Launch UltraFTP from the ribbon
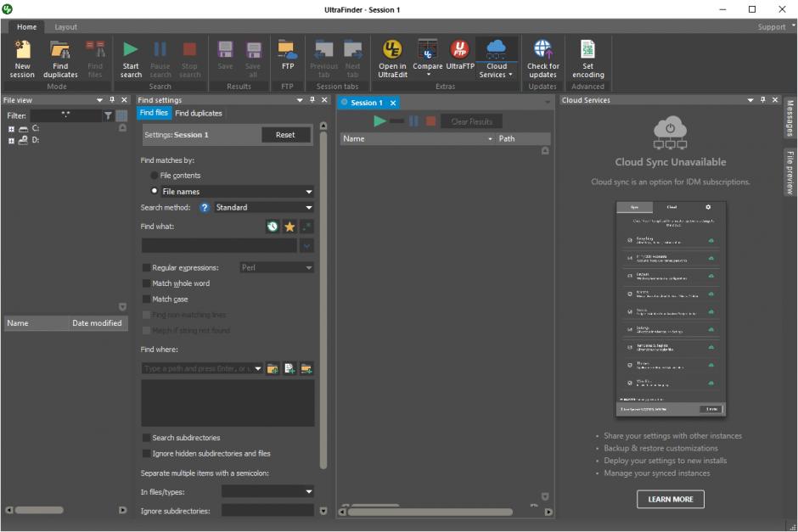The width and height of the screenshot is (798, 532). pos(460,55)
